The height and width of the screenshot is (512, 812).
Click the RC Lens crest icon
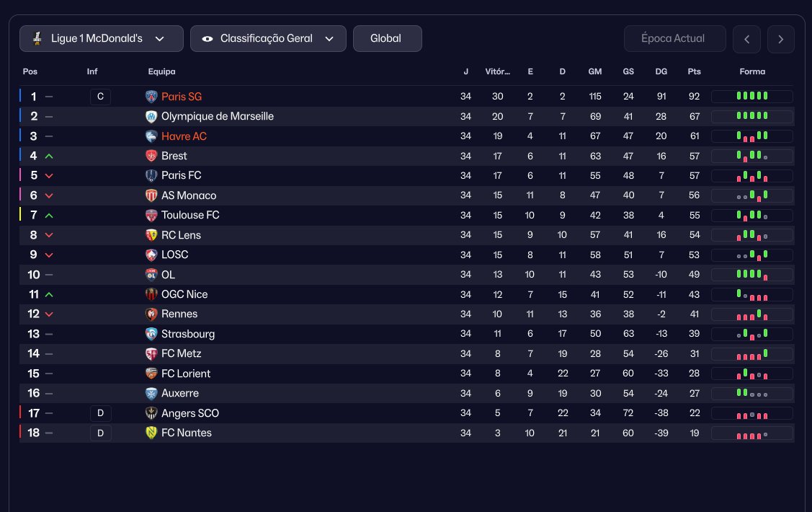(x=151, y=235)
